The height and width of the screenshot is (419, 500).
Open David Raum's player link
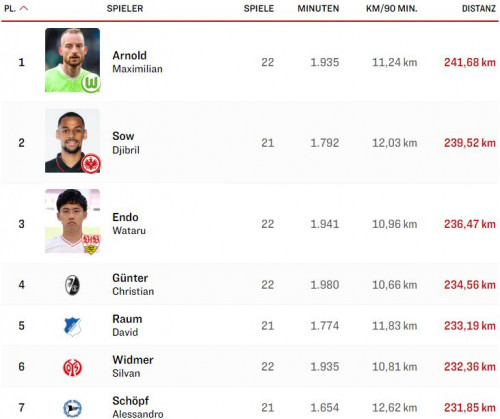pyautogui.click(x=127, y=325)
